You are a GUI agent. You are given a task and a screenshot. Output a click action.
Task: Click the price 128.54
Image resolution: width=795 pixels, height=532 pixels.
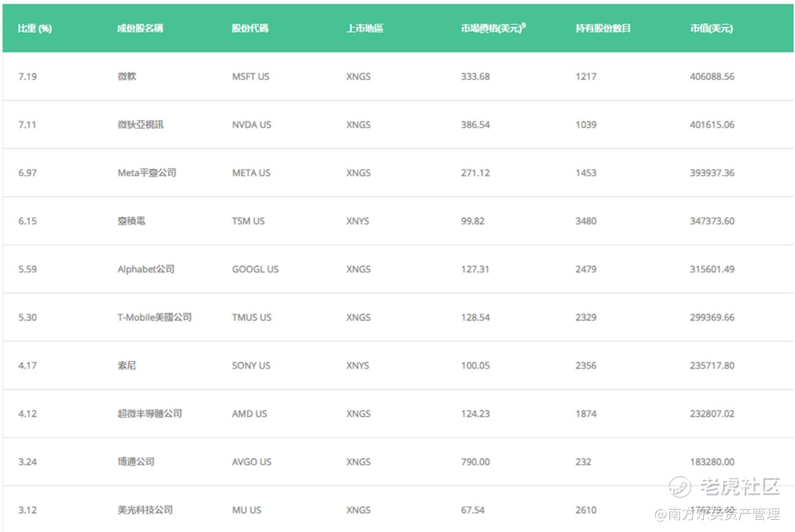pos(476,317)
